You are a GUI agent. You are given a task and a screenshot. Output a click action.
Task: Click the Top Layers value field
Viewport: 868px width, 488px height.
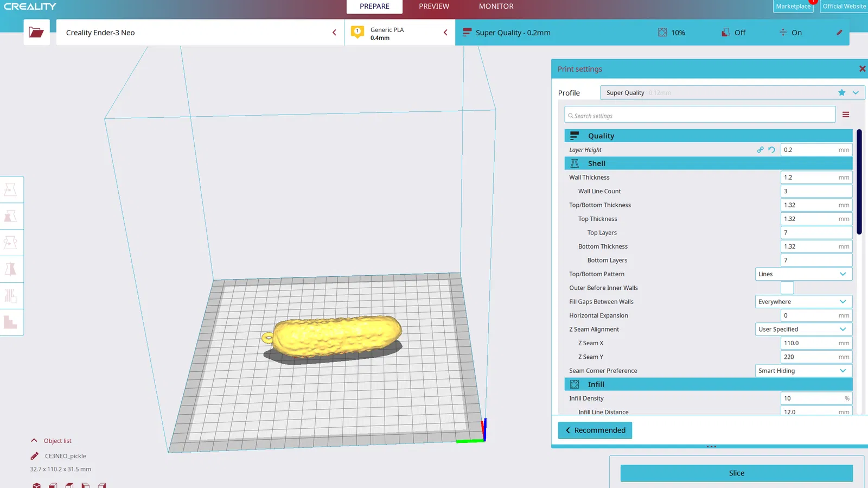point(816,233)
